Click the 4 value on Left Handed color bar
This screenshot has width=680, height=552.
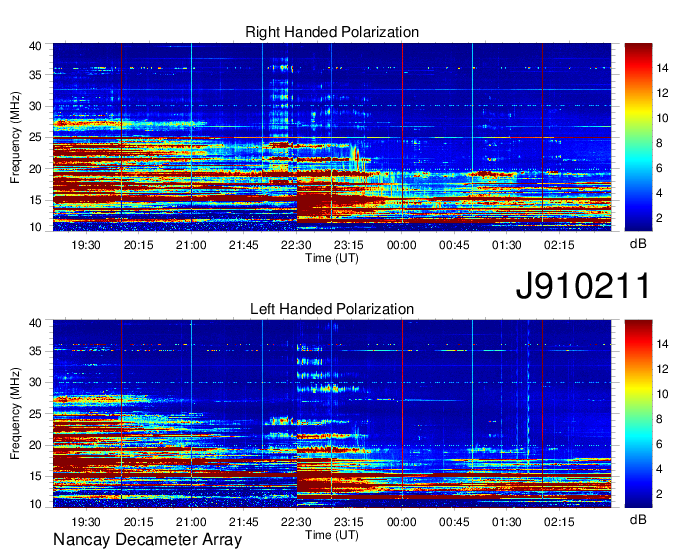click(x=660, y=469)
